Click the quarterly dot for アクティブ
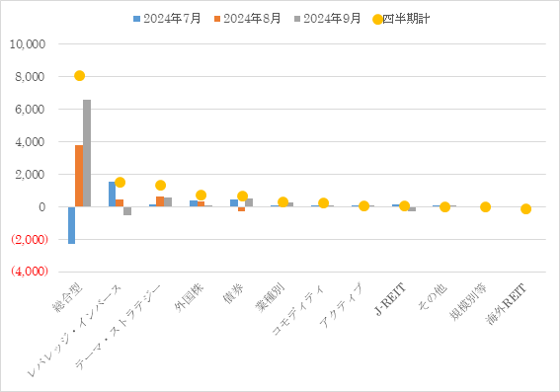The width and height of the screenshot is (560, 392). tap(363, 206)
